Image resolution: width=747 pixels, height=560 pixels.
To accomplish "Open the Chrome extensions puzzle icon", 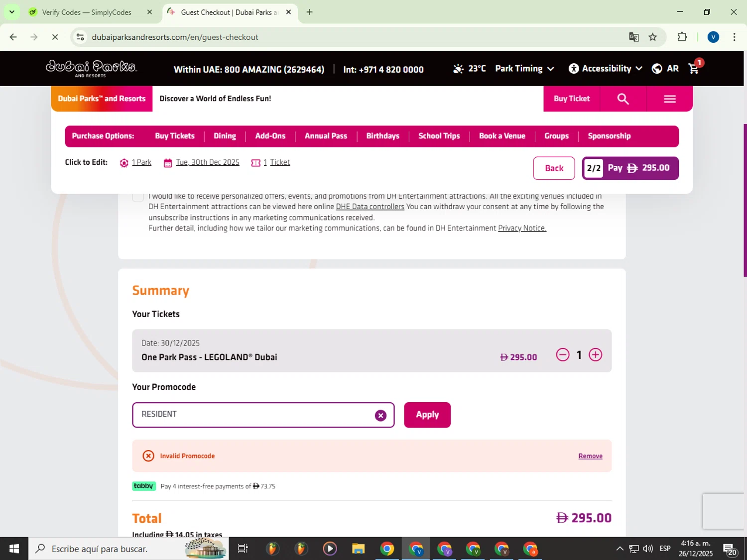I will pyautogui.click(x=682, y=37).
